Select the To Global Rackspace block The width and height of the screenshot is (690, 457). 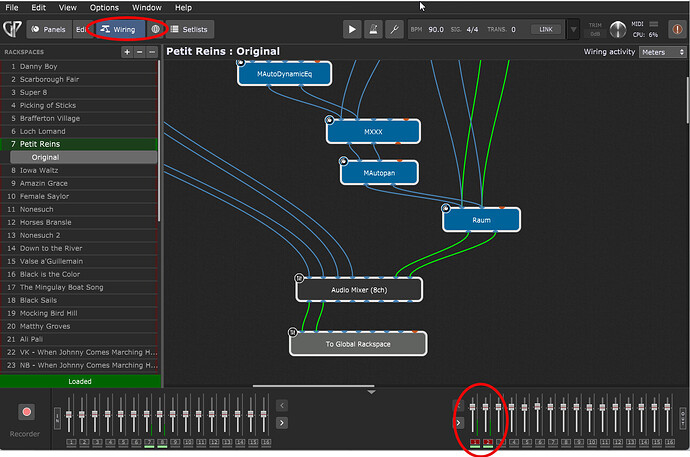[358, 344]
